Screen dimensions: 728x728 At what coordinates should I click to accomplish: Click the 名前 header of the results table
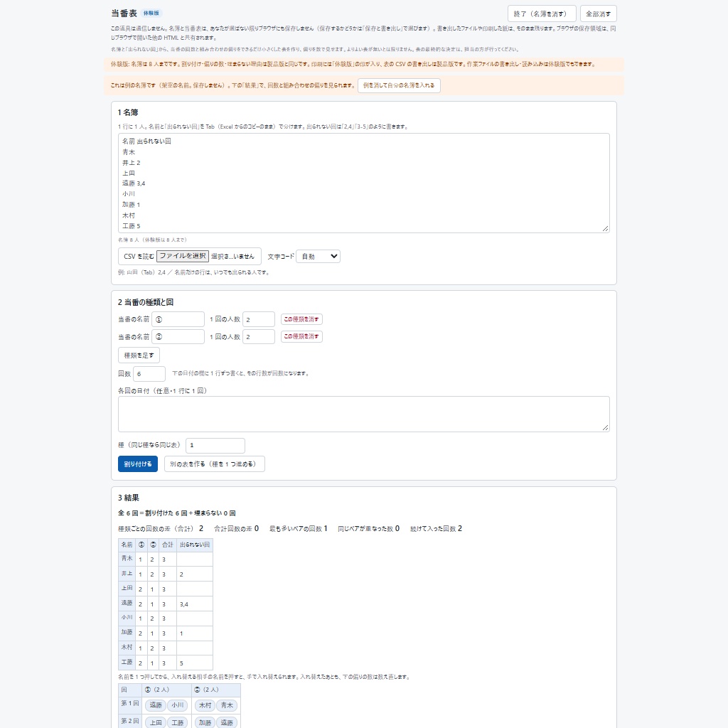[x=127, y=545]
